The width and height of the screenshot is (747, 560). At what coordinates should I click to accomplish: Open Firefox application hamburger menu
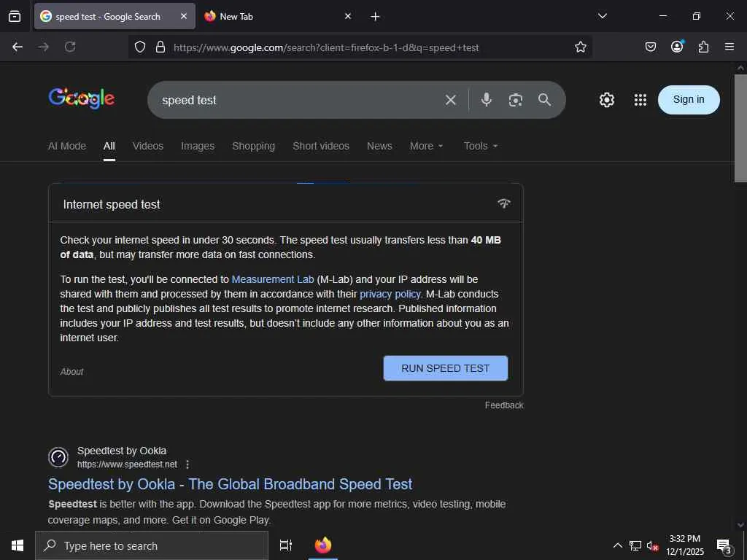(729, 47)
